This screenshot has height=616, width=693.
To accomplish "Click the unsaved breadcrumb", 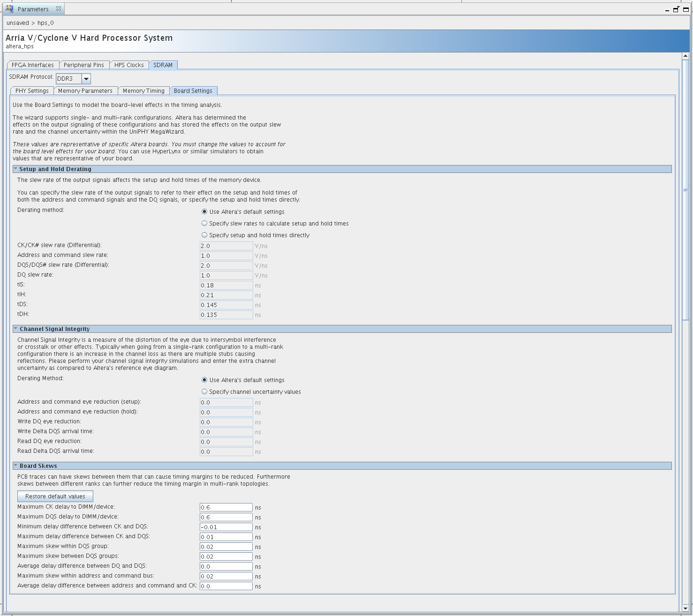I will coord(18,23).
